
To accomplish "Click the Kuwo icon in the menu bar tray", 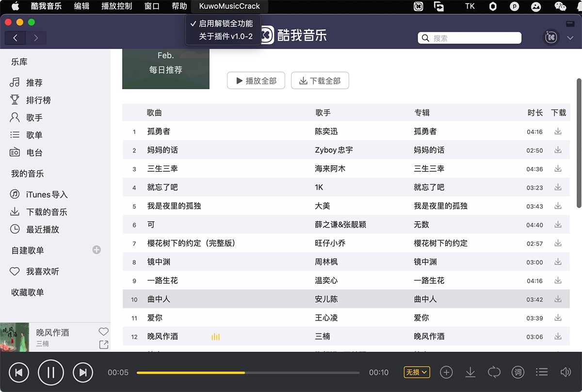I will pos(418,6).
